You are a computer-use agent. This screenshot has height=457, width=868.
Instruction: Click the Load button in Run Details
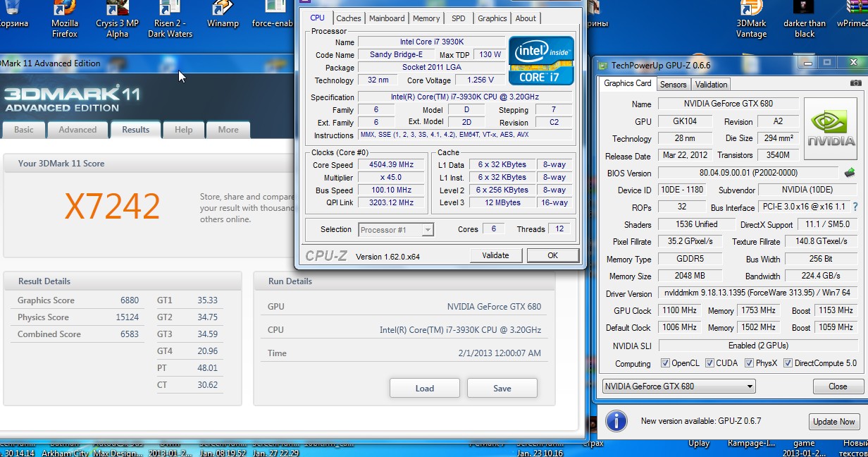(x=424, y=388)
